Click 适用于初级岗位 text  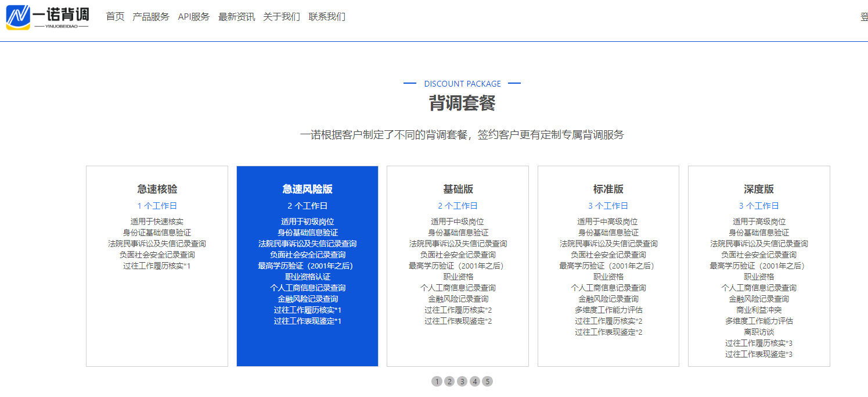click(x=308, y=221)
